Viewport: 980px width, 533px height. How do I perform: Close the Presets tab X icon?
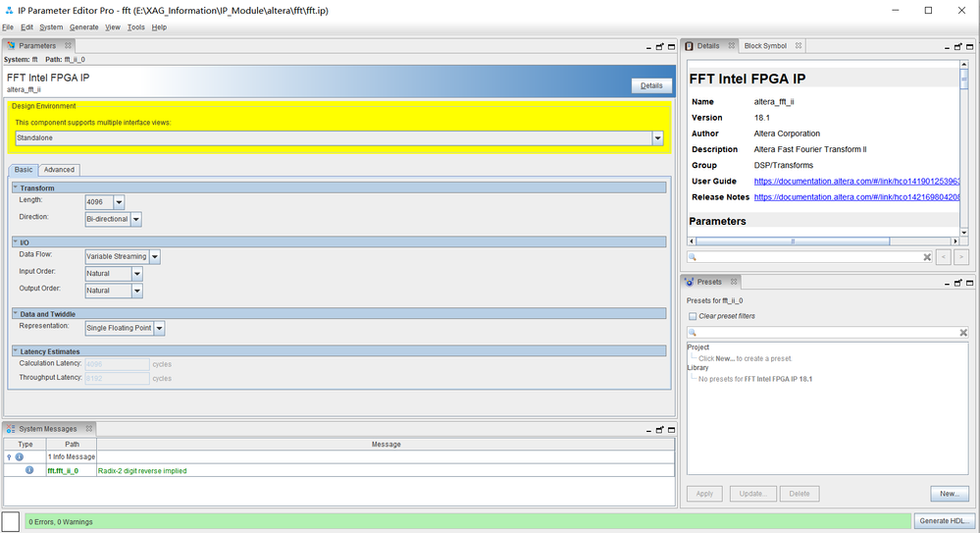coord(734,282)
